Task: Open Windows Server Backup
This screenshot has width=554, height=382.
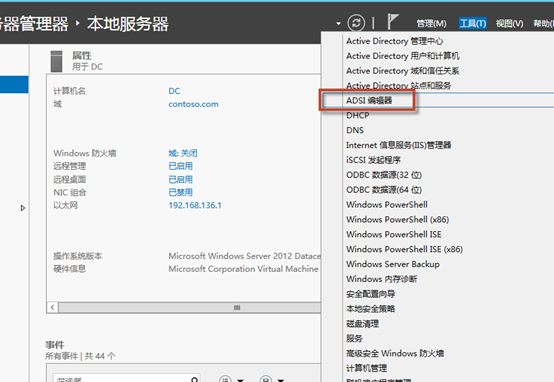Action: (x=393, y=264)
